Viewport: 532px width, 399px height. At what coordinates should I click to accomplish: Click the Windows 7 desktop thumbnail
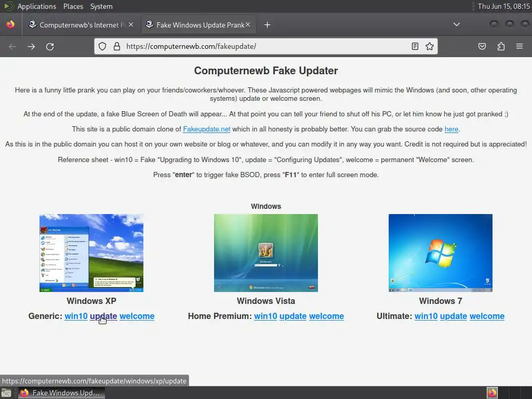[x=441, y=253]
